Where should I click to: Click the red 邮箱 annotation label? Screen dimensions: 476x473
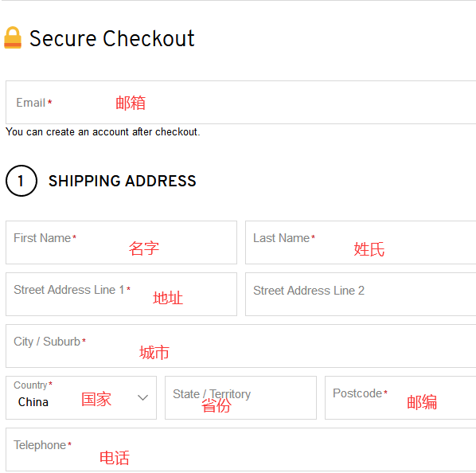click(x=131, y=103)
